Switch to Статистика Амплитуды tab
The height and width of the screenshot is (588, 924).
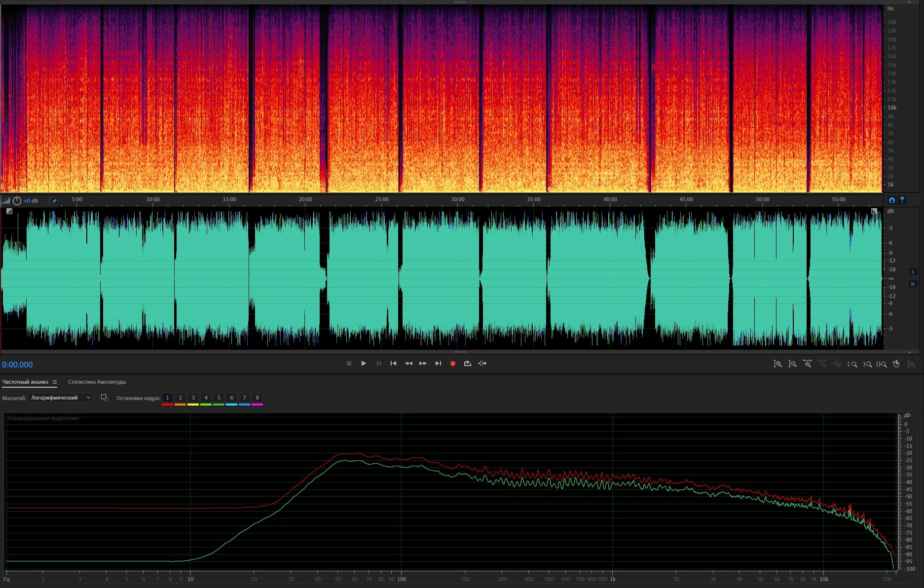pos(97,382)
